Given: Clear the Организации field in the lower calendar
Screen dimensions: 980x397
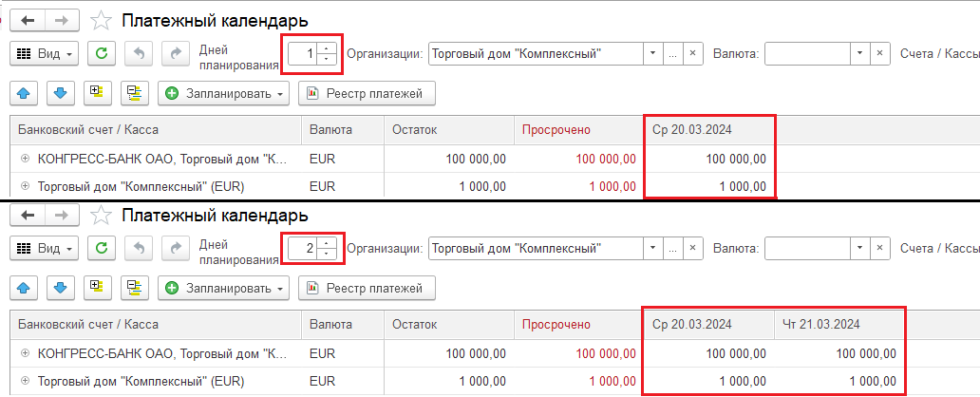Looking at the screenshot, I should 692,249.
